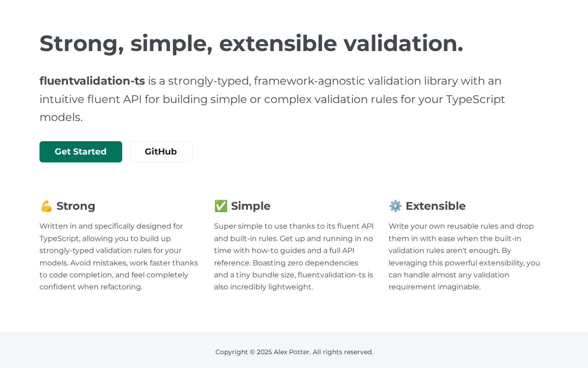Click the bold fluentvalidation-ts name in the intro
Image resolution: width=588 pixels, height=368 pixels.
(92, 81)
